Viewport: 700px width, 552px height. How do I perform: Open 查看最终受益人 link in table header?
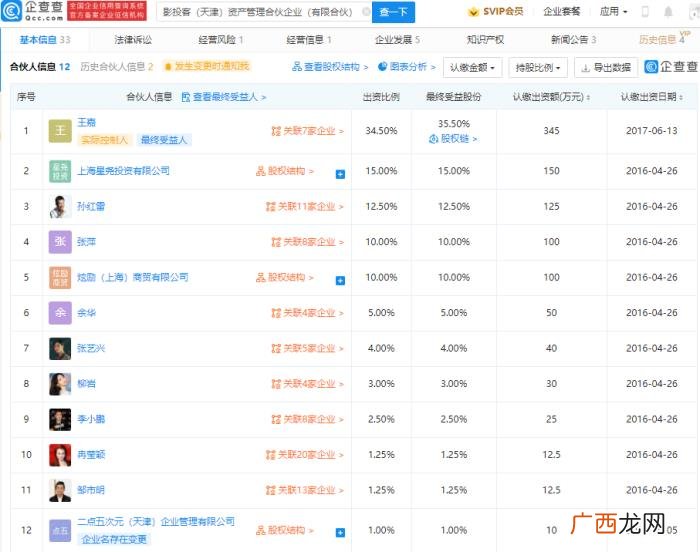(x=224, y=97)
